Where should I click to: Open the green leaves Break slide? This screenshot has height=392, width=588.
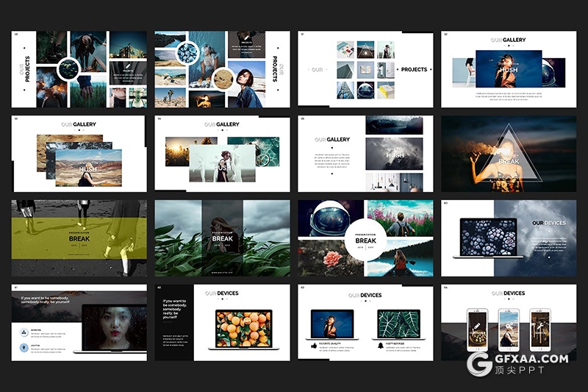(222, 238)
